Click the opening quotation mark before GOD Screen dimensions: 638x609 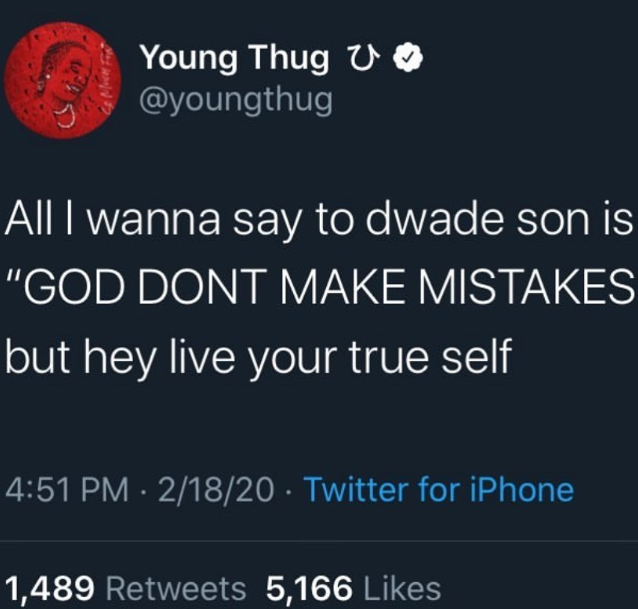pyautogui.click(x=15, y=279)
